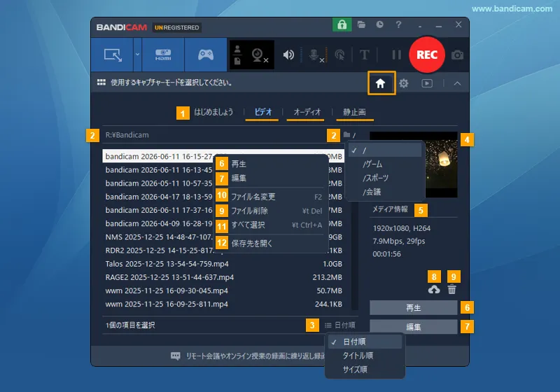
Task: Click the 再生 play button
Action: click(x=414, y=308)
